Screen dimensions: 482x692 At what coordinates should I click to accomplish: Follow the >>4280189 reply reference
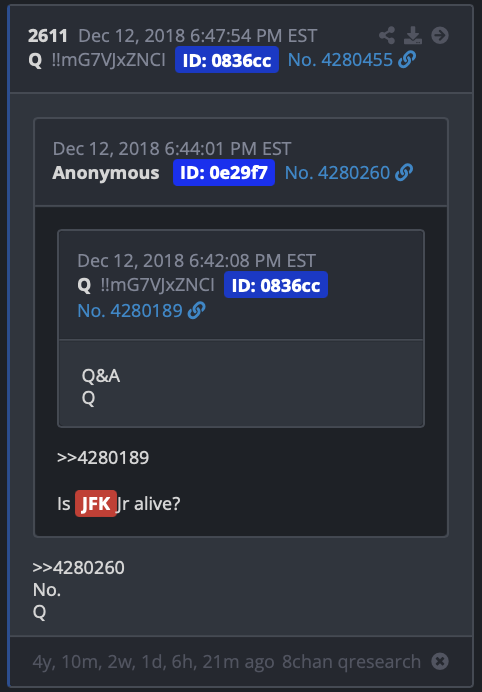[103, 458]
